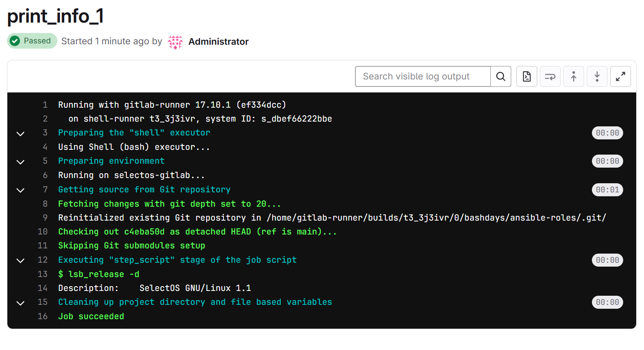The image size is (644, 350).
Task: Expand job log to full screen
Action: [620, 76]
